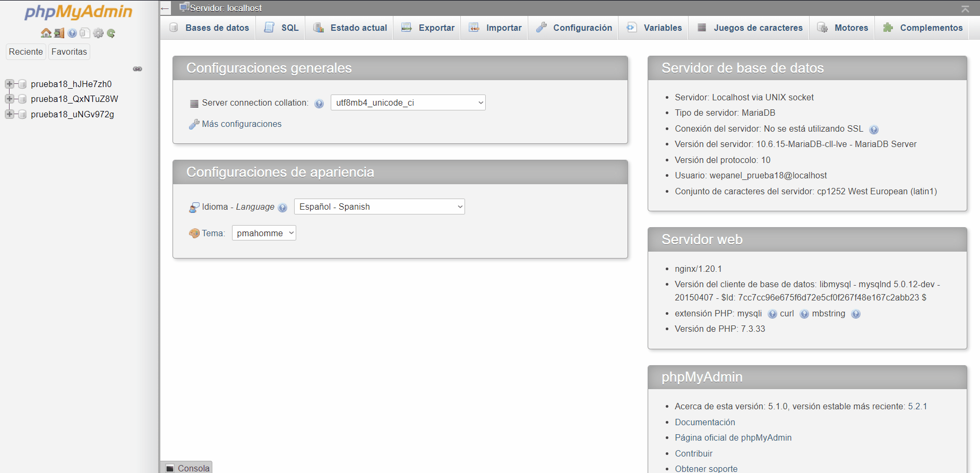980x473 pixels.
Task: Click the log out door icon
Action: tap(59, 33)
